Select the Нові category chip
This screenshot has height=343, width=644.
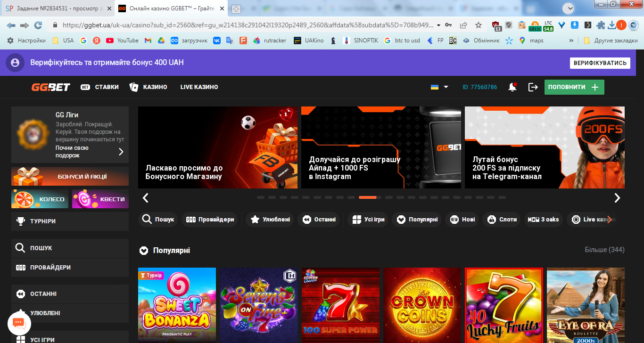[462, 220]
